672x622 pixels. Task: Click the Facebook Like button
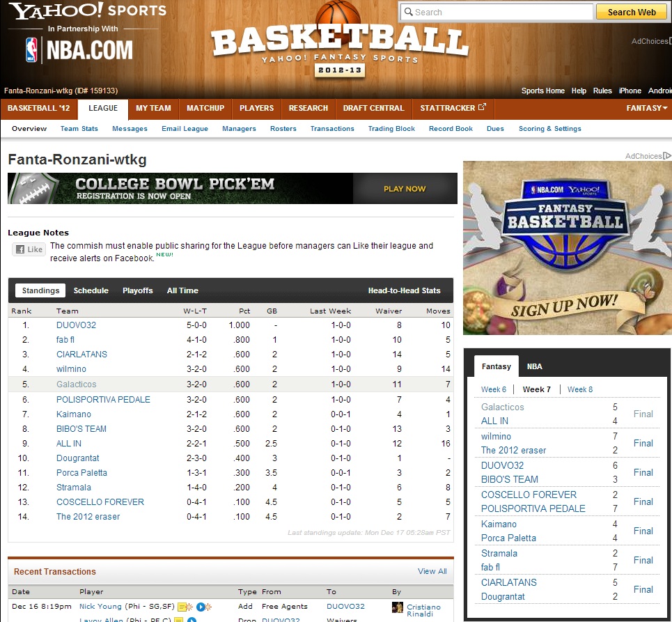pos(29,249)
